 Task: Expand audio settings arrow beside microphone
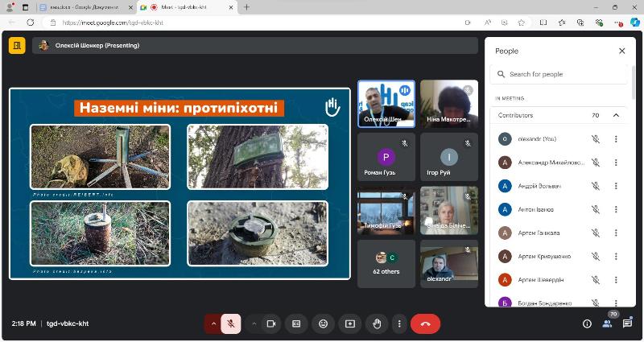(213, 323)
